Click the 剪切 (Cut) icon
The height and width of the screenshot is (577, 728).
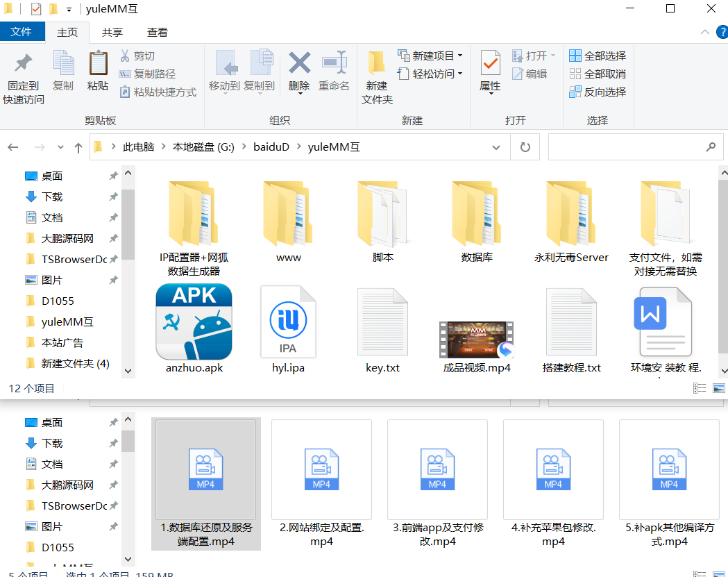tap(139, 56)
